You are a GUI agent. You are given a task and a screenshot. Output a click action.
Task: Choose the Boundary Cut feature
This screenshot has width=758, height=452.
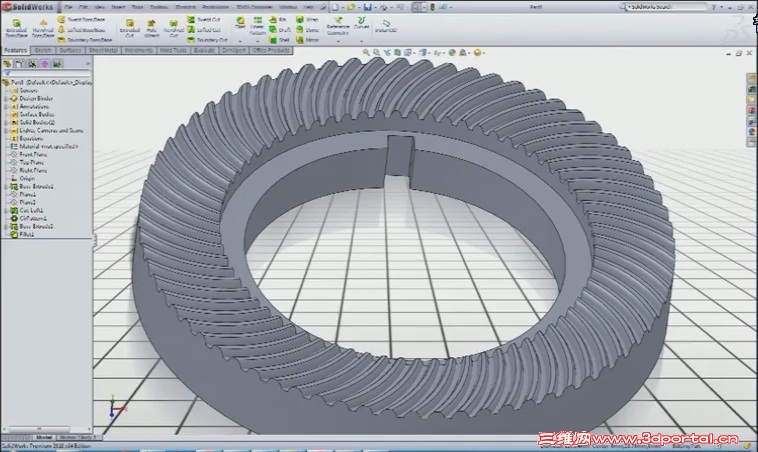(x=207, y=40)
